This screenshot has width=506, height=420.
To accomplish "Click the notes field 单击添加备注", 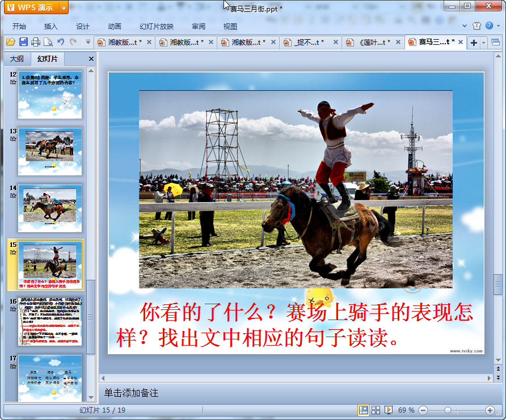I will (131, 393).
